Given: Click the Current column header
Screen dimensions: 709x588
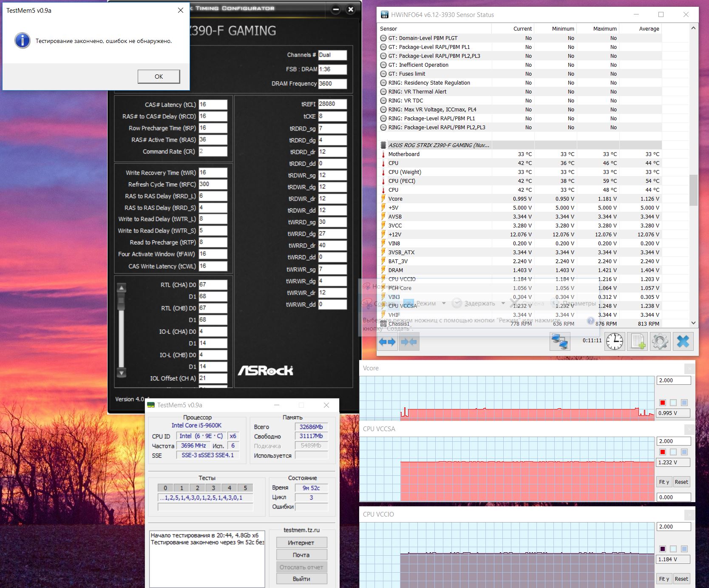Looking at the screenshot, I should pos(513,28).
